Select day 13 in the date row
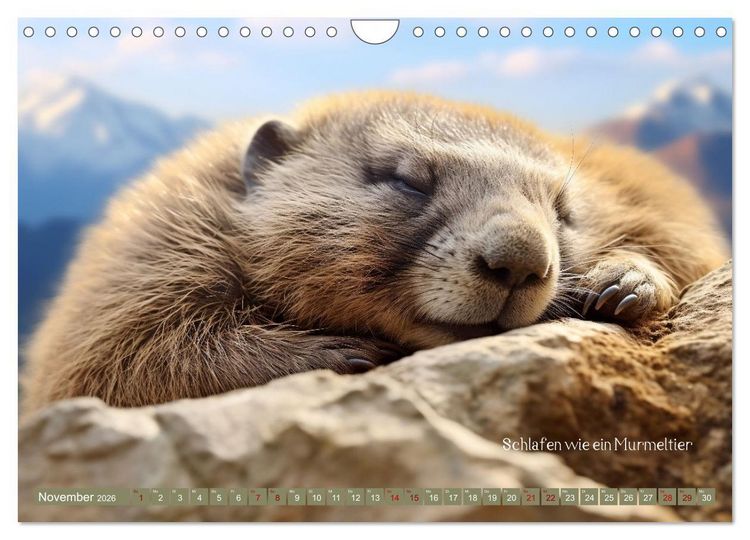The height and width of the screenshot is (540, 750). 375,497
